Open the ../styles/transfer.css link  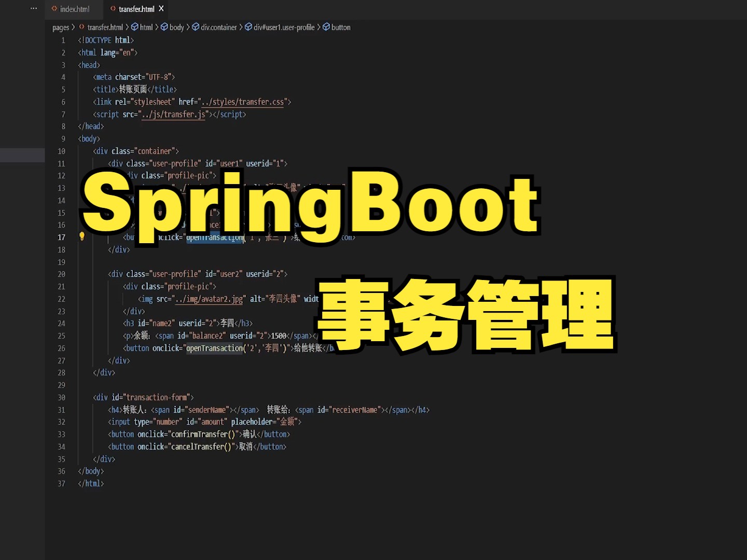click(243, 102)
